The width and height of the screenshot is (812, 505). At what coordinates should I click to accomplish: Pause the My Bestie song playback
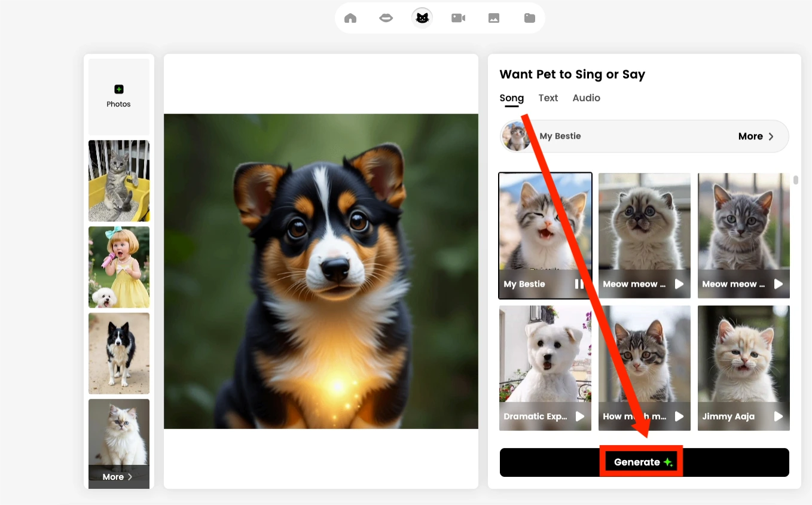coord(579,284)
